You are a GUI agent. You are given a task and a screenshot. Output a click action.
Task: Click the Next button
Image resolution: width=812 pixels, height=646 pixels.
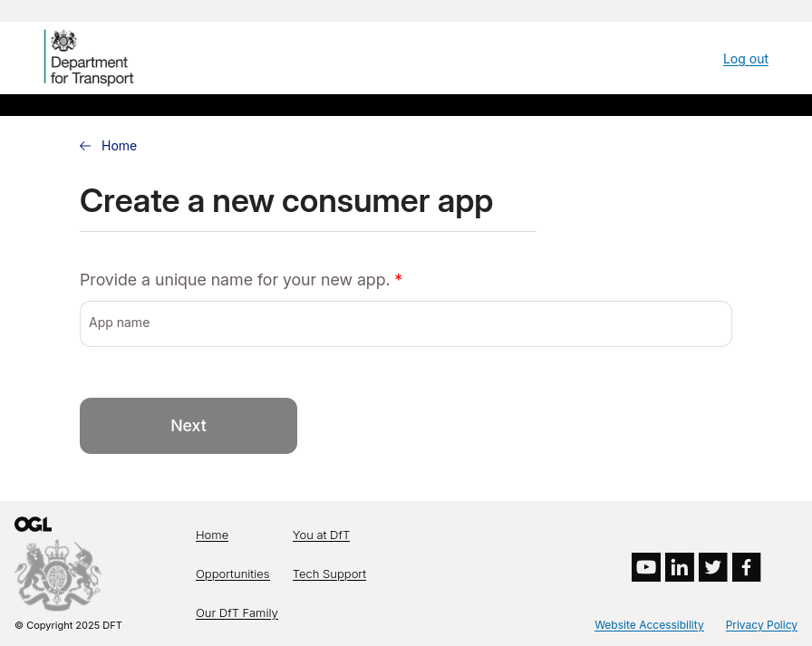pyautogui.click(x=188, y=426)
